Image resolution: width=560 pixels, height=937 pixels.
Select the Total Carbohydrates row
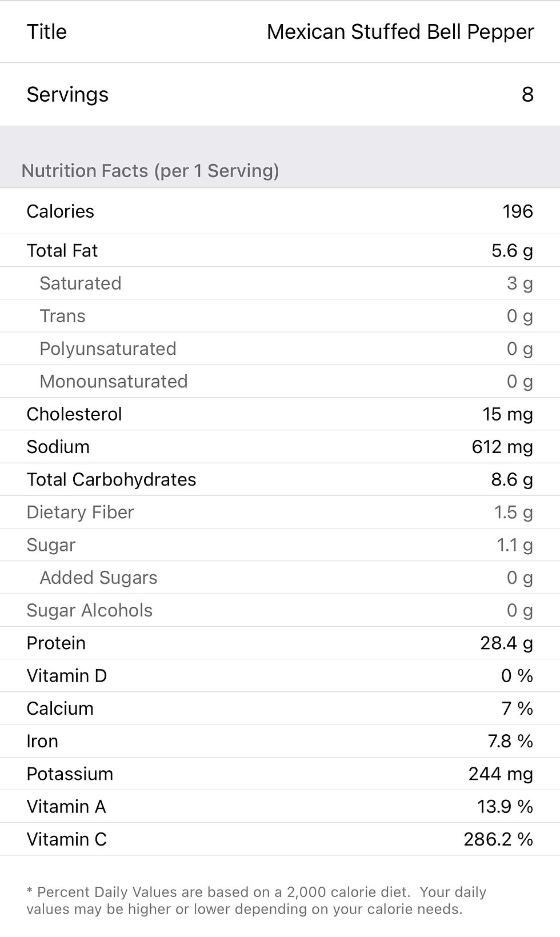(x=280, y=479)
